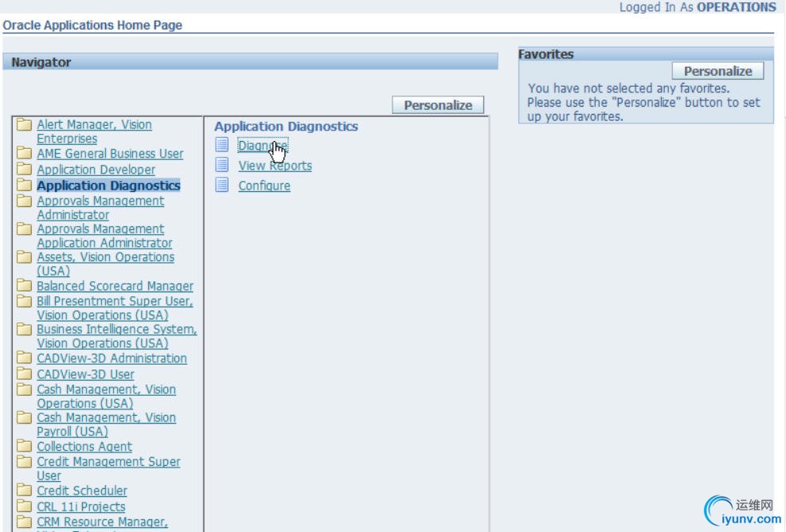Click the folder icon next to CADView-3D User
This screenshot has width=786, height=532.
click(24, 374)
